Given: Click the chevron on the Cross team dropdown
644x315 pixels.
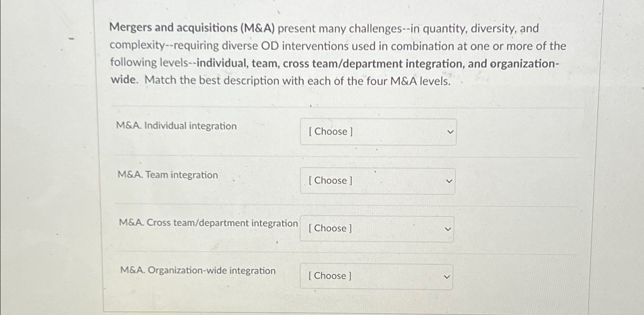Looking at the screenshot, I should click(x=448, y=228).
